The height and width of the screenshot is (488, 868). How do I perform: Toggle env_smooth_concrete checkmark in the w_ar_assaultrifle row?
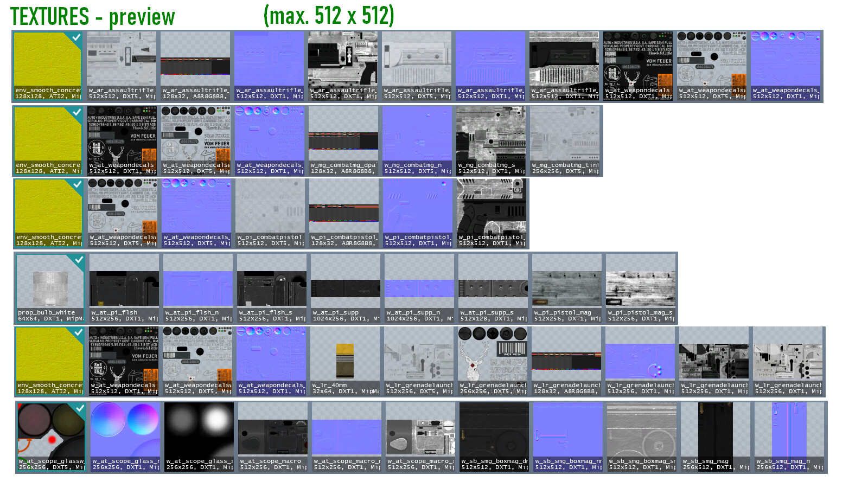76,37
